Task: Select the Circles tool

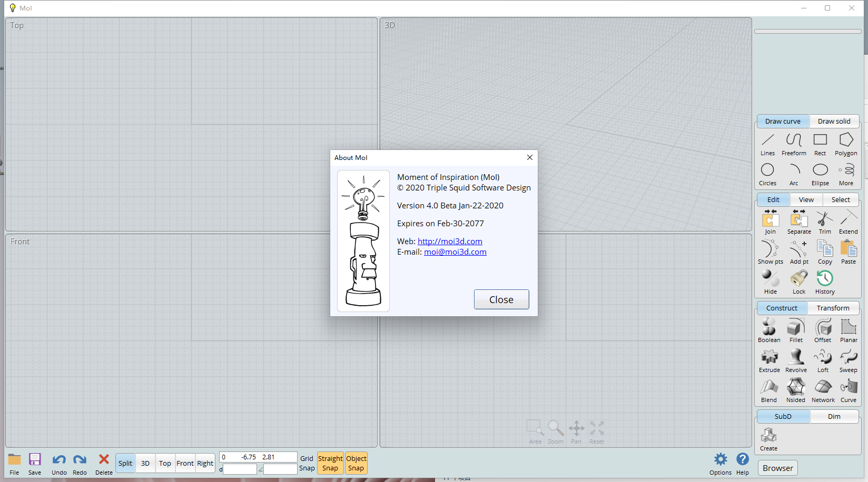Action: pos(767,174)
